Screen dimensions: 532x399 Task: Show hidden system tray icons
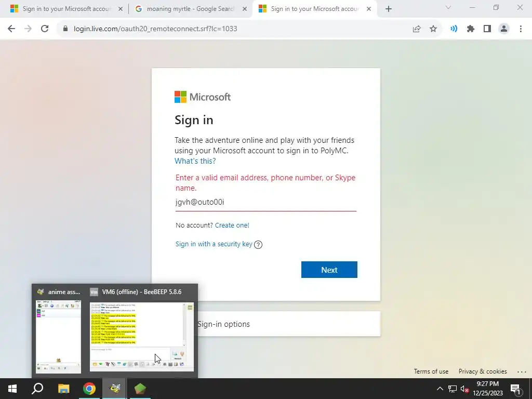point(440,389)
